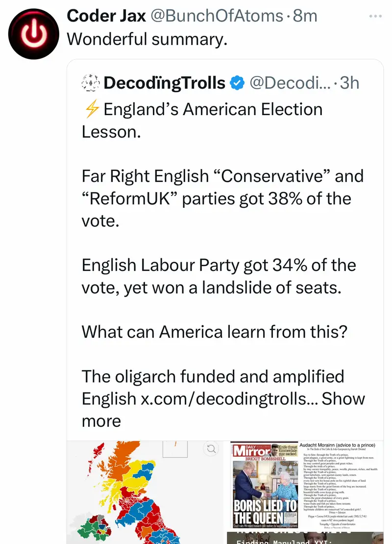Open the Audacht Morainn text image
This screenshot has width=392, height=544.
click(341, 484)
